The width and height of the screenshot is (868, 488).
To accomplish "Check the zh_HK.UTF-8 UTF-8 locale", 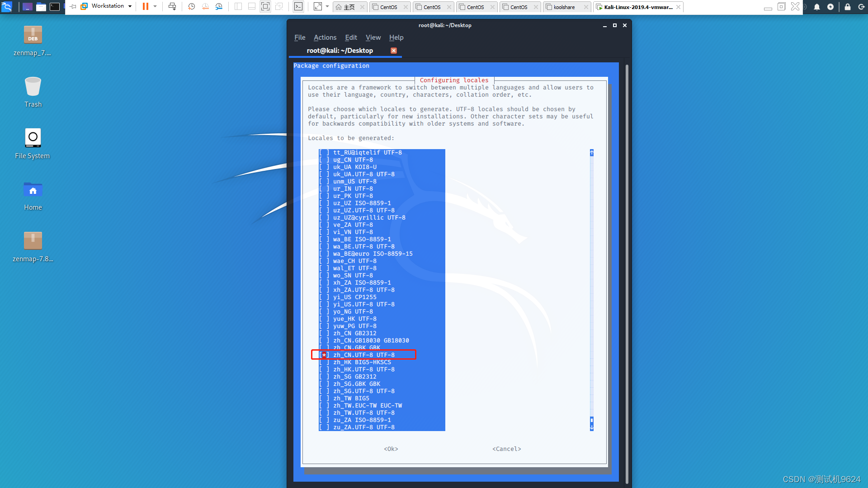I will click(x=324, y=370).
